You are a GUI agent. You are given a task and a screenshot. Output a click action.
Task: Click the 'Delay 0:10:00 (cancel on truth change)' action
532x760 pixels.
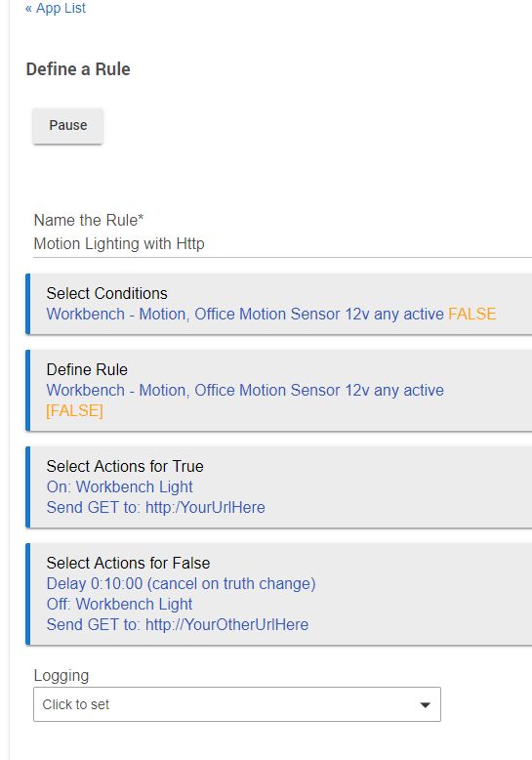(x=182, y=583)
